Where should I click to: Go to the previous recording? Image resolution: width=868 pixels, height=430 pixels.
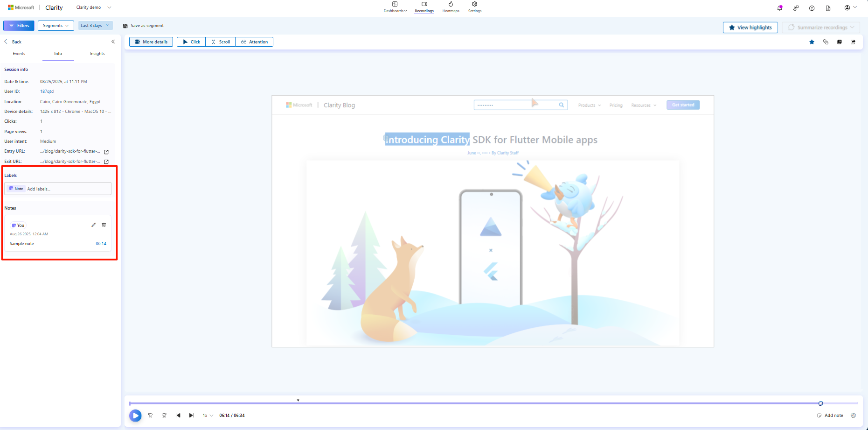click(178, 416)
